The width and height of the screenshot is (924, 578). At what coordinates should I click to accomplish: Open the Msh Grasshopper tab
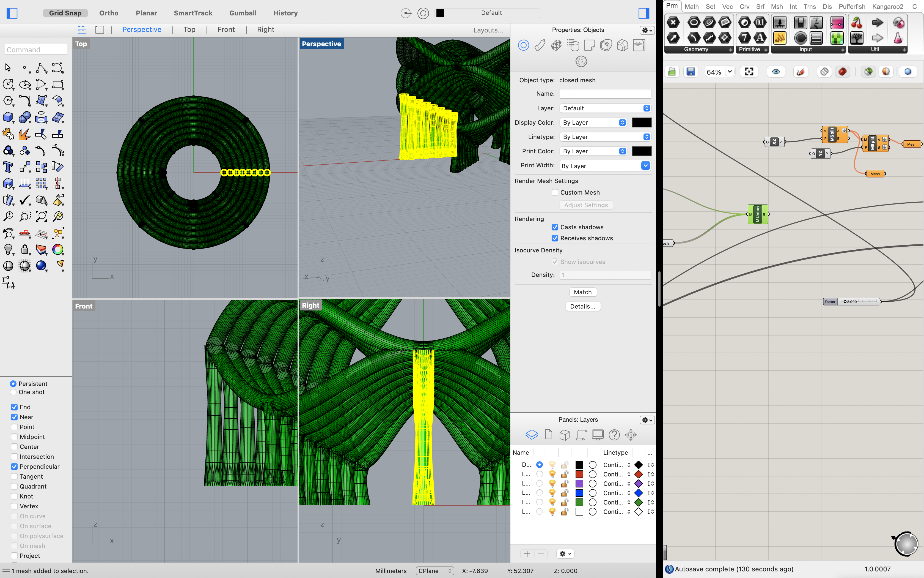tap(777, 7)
